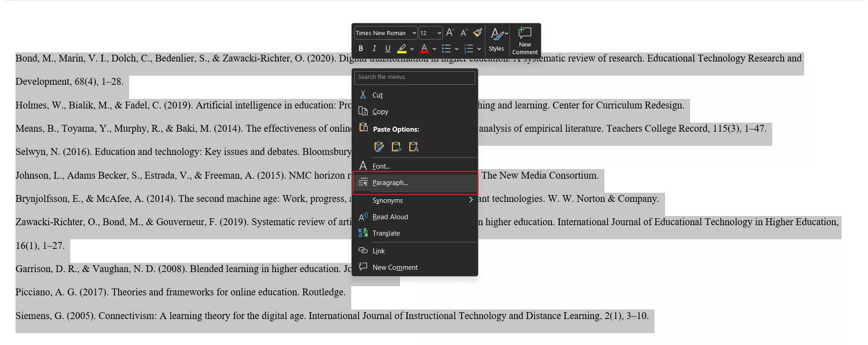
Task: Click the text "Teachers College Record, 115(3), 1–47."
Action: 686,129
